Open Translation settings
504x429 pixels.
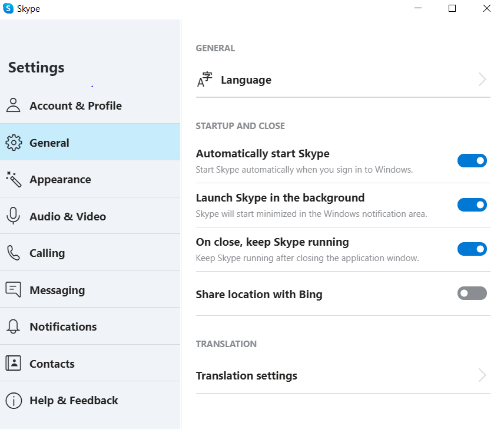click(x=343, y=375)
